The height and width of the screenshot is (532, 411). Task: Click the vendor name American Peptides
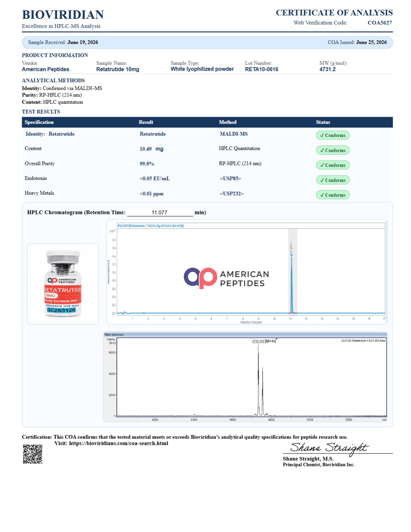46,69
